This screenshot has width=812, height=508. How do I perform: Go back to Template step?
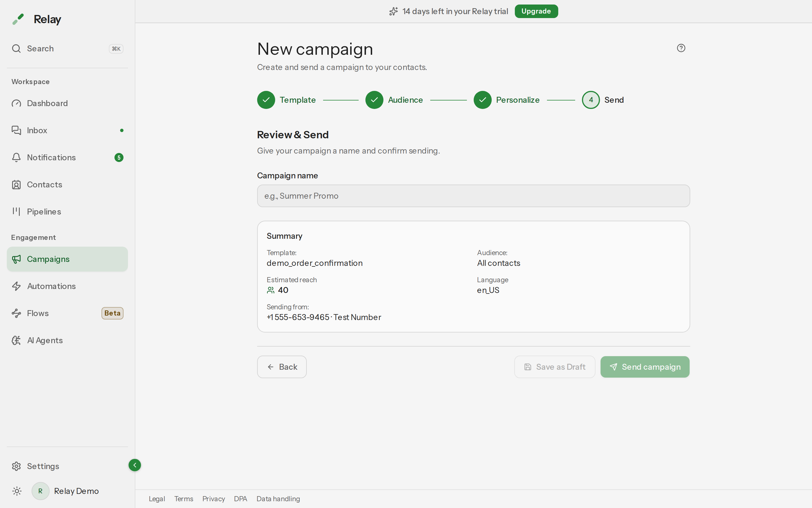[x=298, y=100]
